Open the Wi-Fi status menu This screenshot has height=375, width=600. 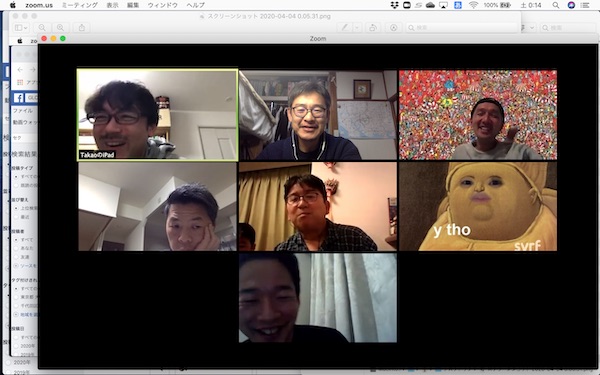click(473, 5)
